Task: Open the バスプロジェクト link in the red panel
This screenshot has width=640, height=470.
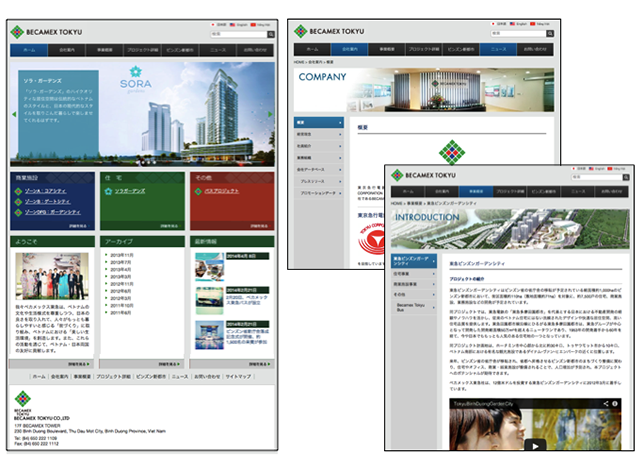Action: 222,191
